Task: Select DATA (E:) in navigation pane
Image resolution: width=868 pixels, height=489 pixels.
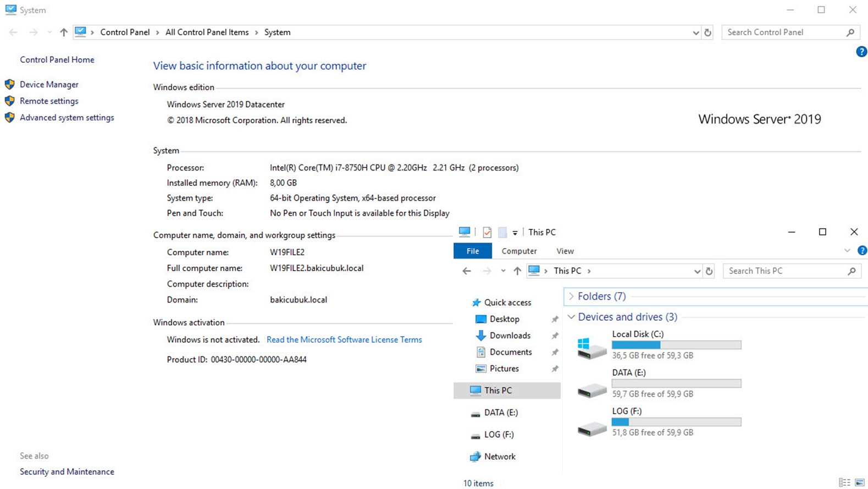Action: 501,413
